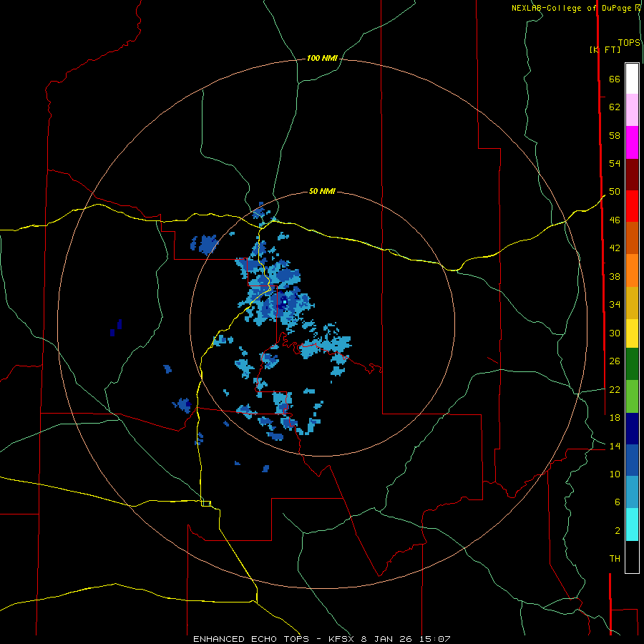
Task: Click the 'K FT' units label
Action: coord(605,49)
